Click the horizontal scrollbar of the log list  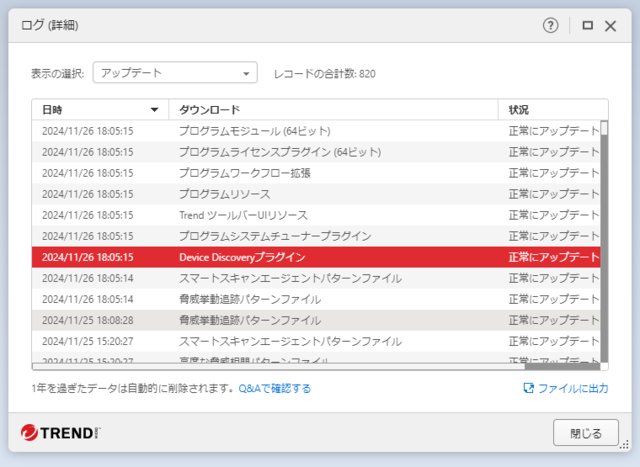[x=316, y=366]
